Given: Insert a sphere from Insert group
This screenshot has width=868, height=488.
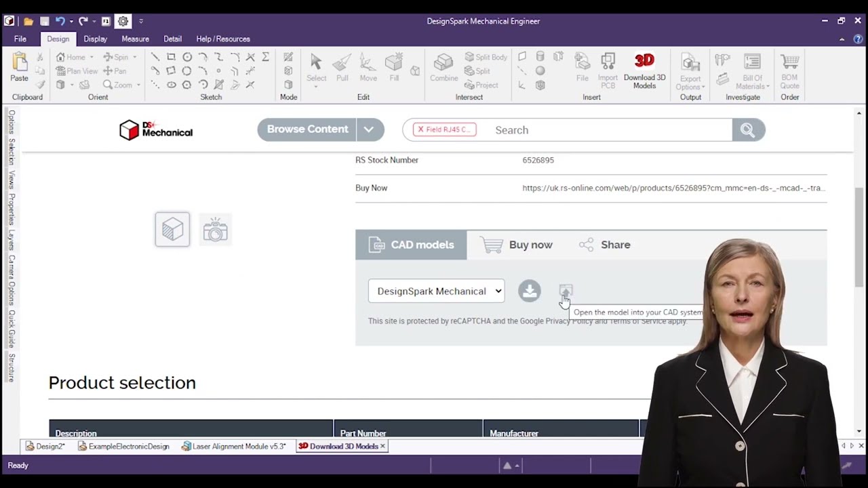Looking at the screenshot, I should coord(540,70).
